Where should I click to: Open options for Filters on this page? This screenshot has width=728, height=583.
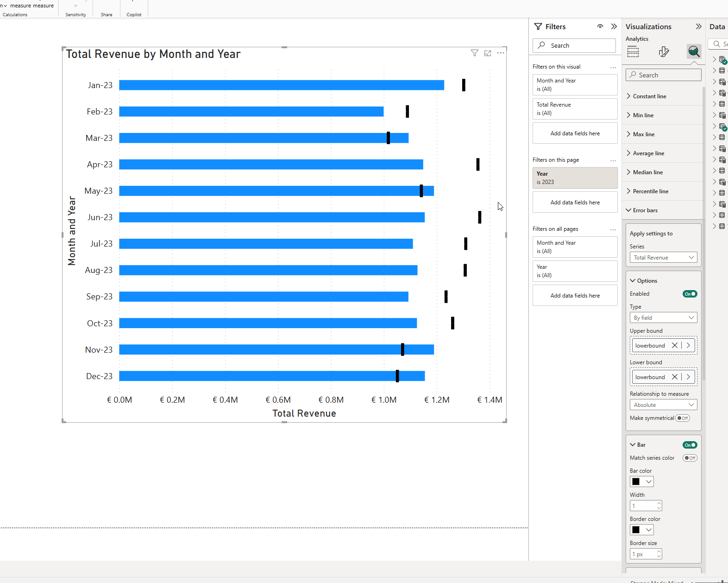613,160
